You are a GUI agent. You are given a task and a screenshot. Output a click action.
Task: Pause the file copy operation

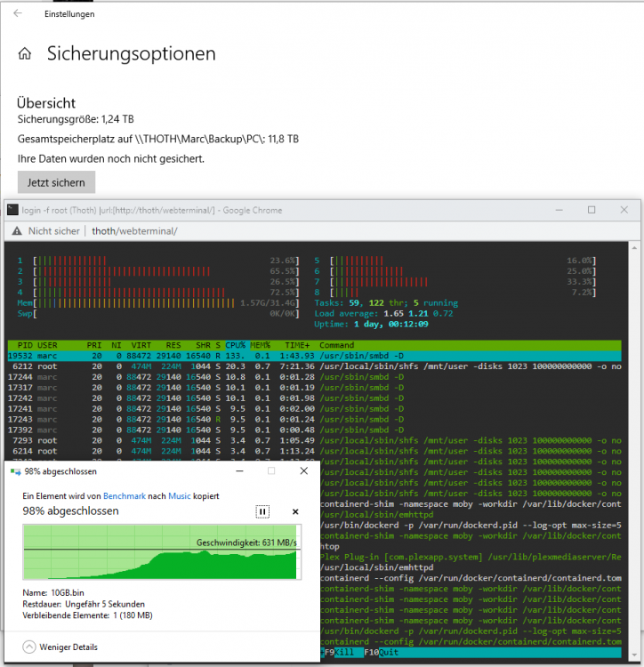[262, 511]
